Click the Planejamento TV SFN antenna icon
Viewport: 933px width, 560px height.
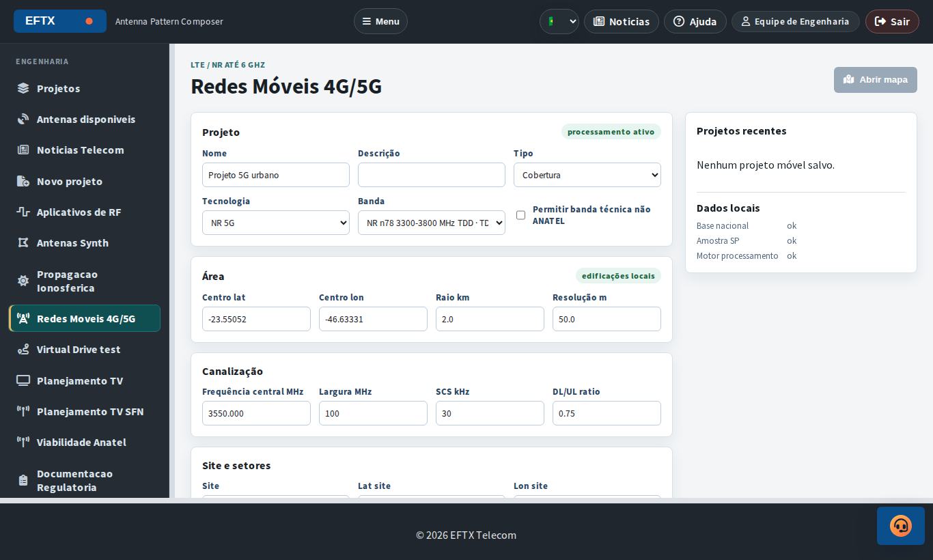[x=23, y=411]
